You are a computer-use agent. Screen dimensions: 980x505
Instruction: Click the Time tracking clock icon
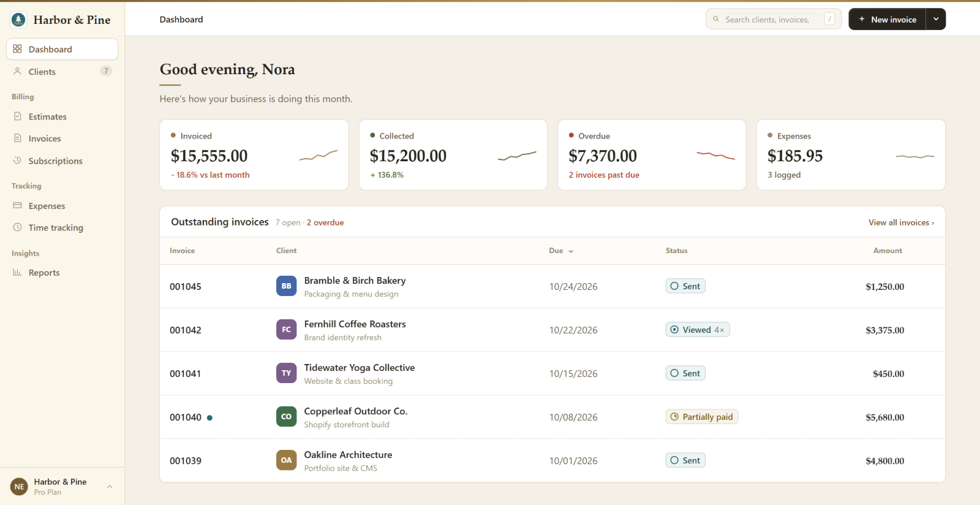pos(17,227)
